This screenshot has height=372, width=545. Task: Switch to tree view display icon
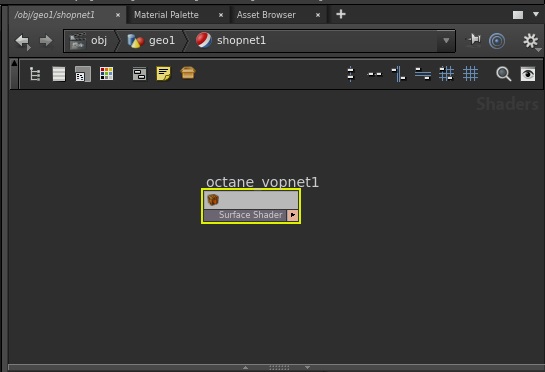(x=35, y=74)
